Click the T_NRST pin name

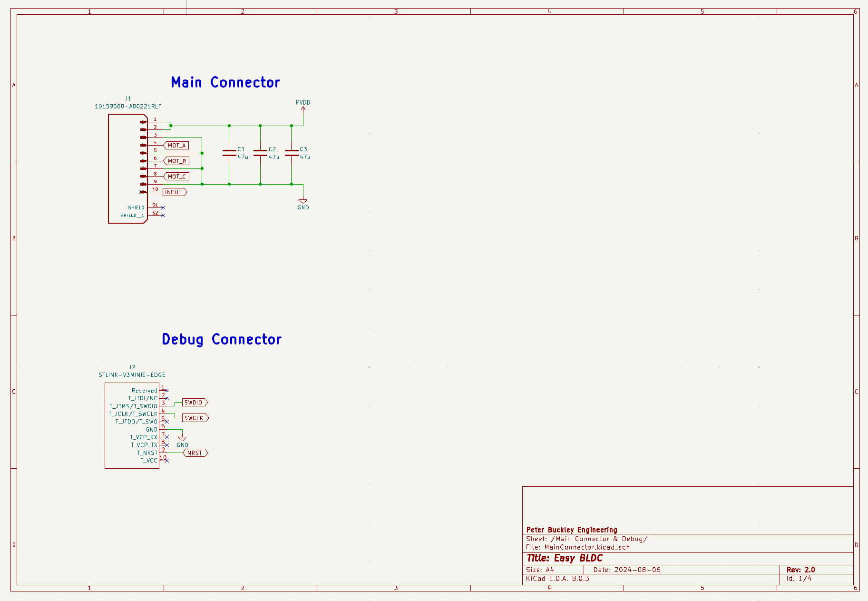point(147,453)
